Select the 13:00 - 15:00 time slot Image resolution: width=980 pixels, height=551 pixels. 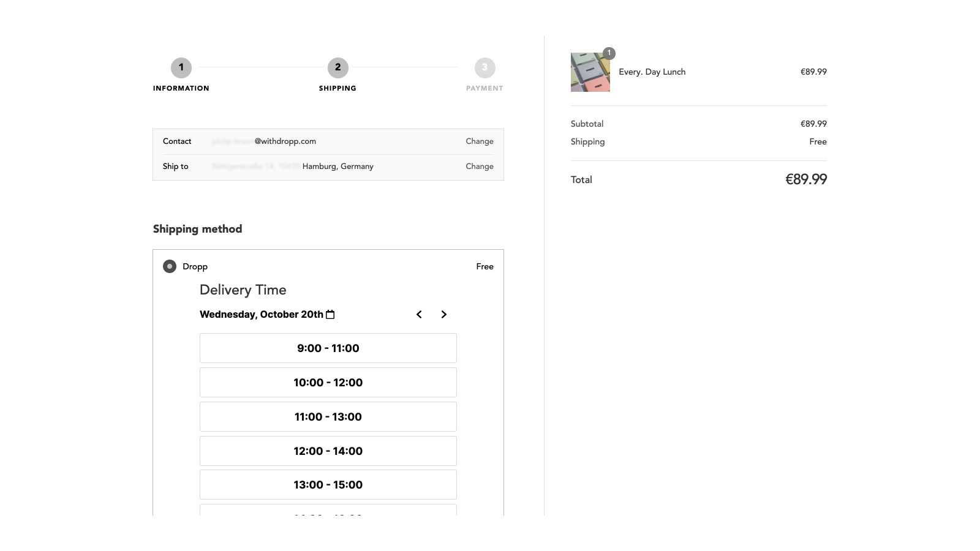pos(328,485)
